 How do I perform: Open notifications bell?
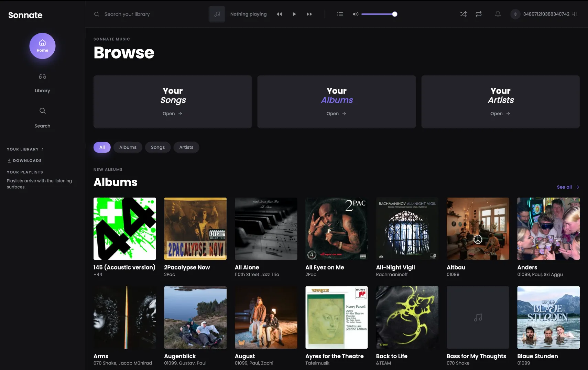[x=498, y=14]
